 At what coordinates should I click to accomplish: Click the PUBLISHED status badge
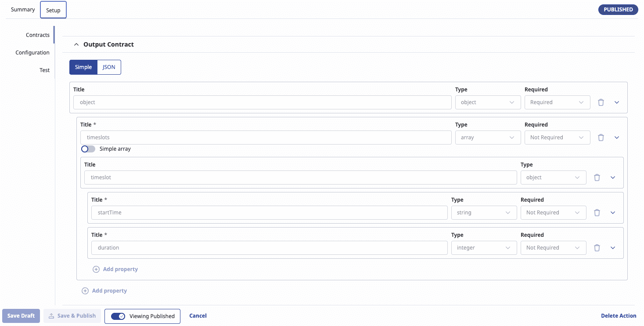tap(618, 9)
